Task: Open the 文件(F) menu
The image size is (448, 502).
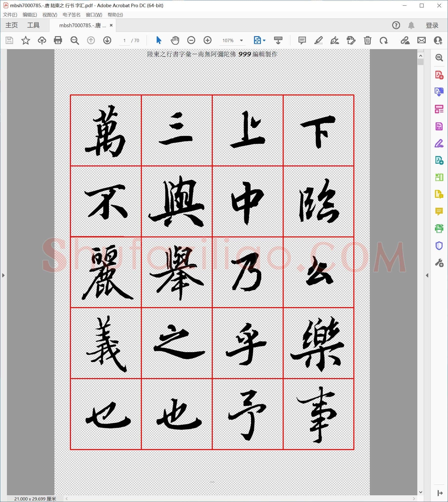Action: [10, 15]
